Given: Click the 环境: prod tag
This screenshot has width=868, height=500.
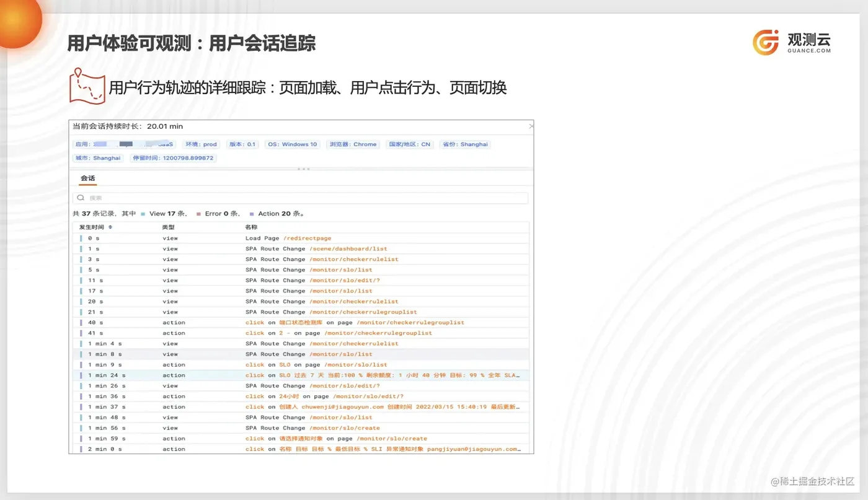Looking at the screenshot, I should coord(201,144).
